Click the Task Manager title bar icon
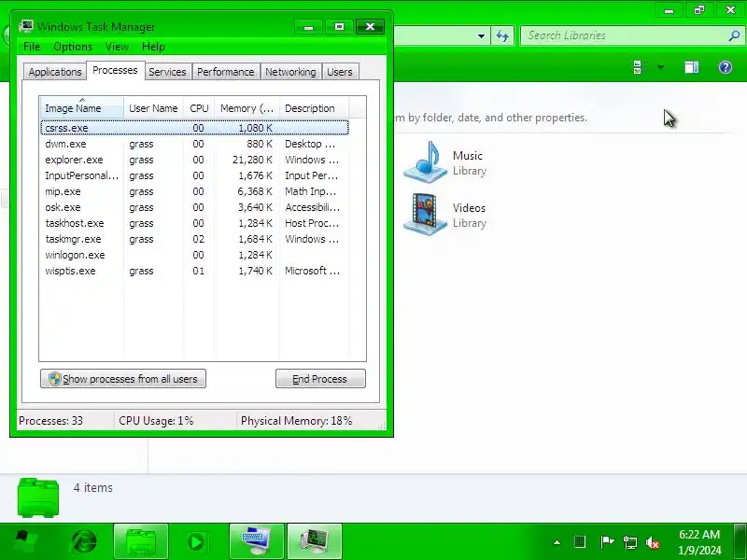The width and height of the screenshot is (747, 560). pos(26,26)
